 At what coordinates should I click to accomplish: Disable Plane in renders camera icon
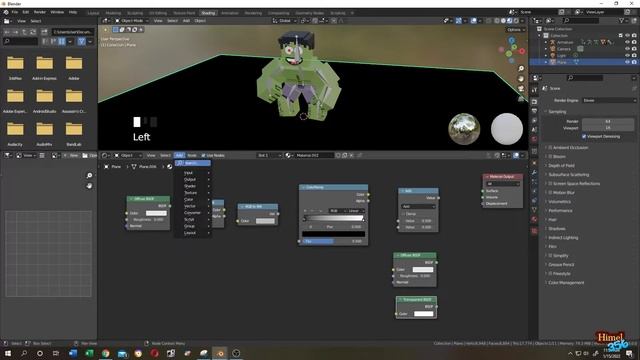pyautogui.click(x=634, y=62)
